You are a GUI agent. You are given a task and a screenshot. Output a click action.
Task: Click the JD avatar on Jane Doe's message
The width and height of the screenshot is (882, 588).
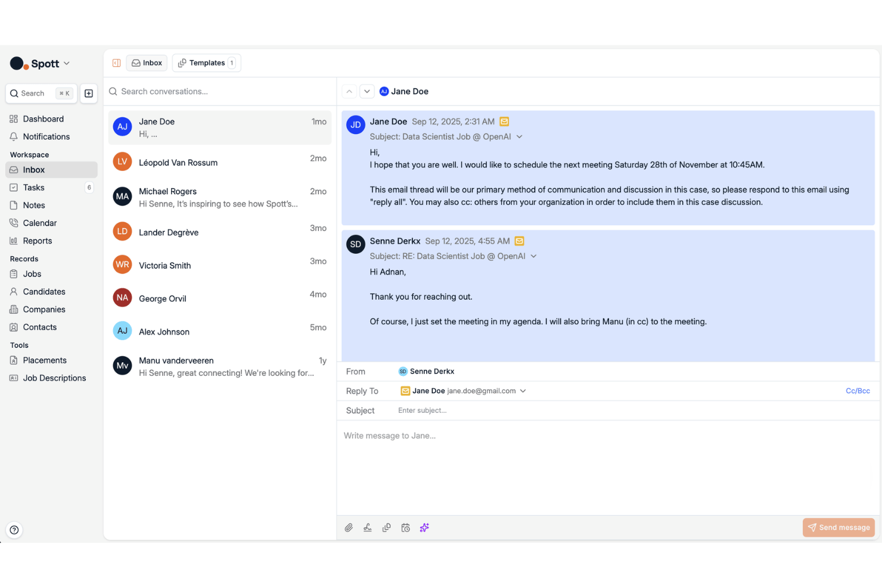click(356, 125)
